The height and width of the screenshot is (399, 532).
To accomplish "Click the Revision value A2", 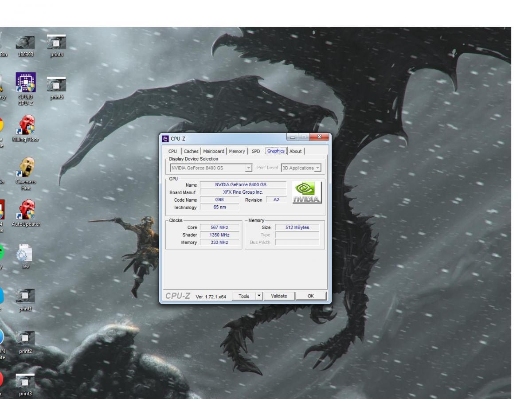I will point(276,199).
